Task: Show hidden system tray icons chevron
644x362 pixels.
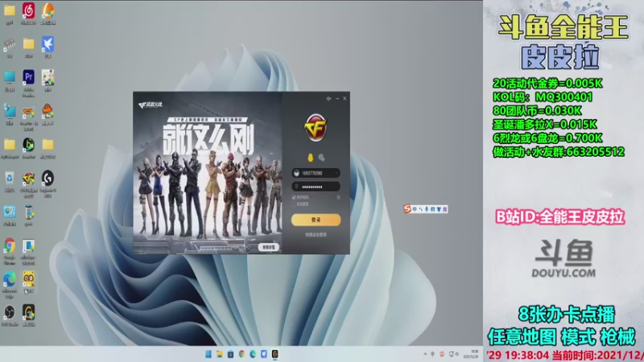Action: (x=425, y=354)
